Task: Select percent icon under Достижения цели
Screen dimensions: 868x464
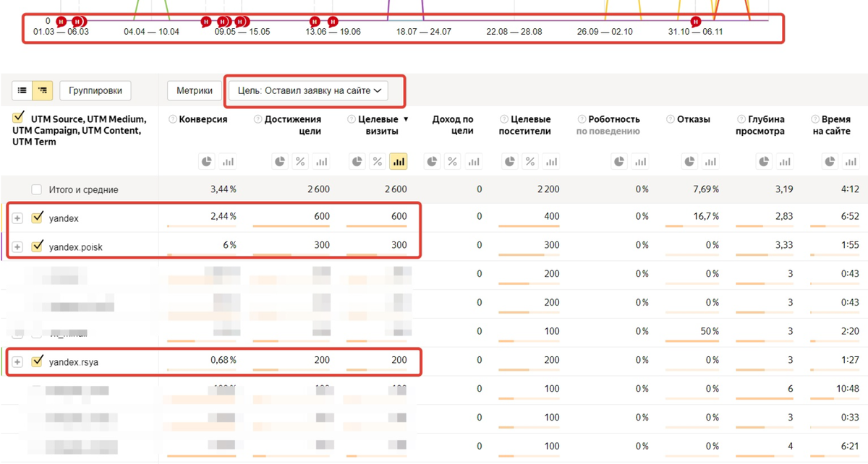Action: (300, 162)
